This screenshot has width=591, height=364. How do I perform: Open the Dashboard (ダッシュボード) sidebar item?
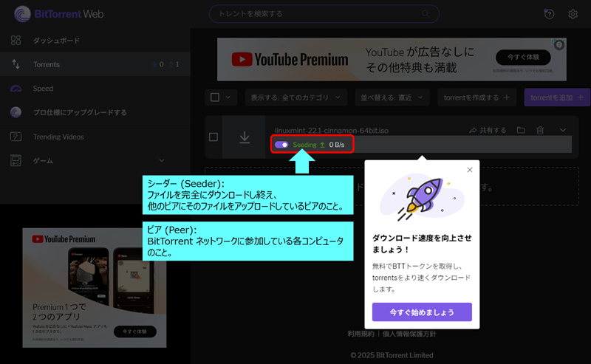[95, 41]
